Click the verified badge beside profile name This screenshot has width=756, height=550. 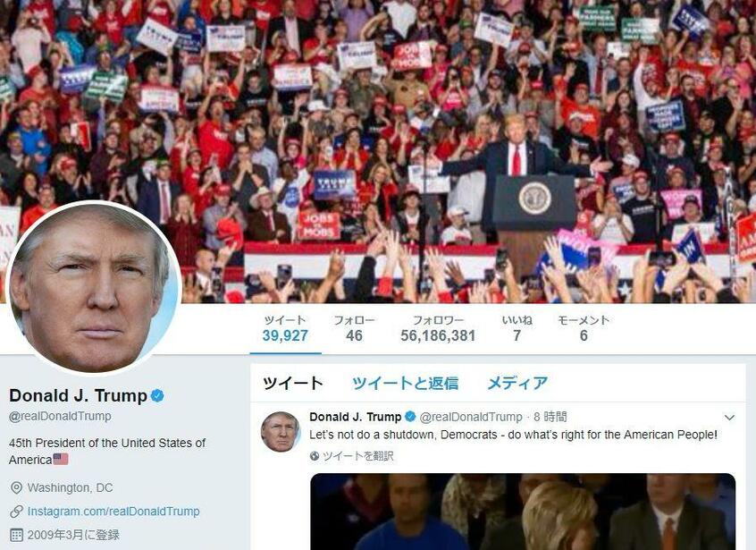(x=157, y=396)
